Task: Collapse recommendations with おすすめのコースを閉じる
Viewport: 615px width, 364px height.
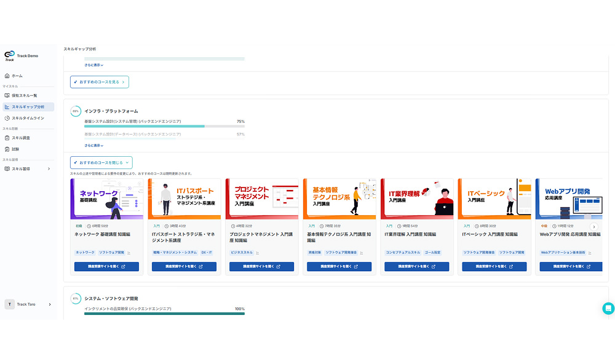Action: tap(101, 162)
